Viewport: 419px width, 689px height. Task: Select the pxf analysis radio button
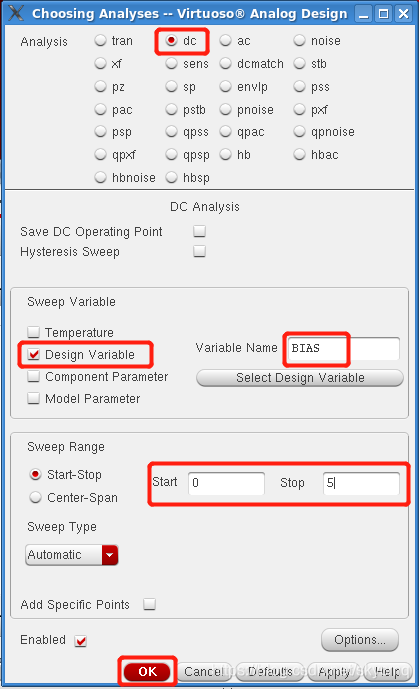[x=299, y=109]
